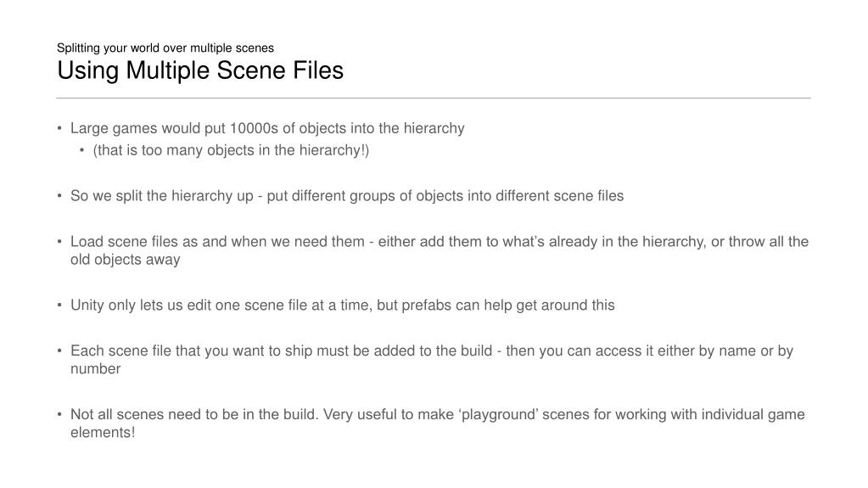868x488 pixels.
Task: Click the bullet dot before 'Unity only lets'
Action: 59,306
